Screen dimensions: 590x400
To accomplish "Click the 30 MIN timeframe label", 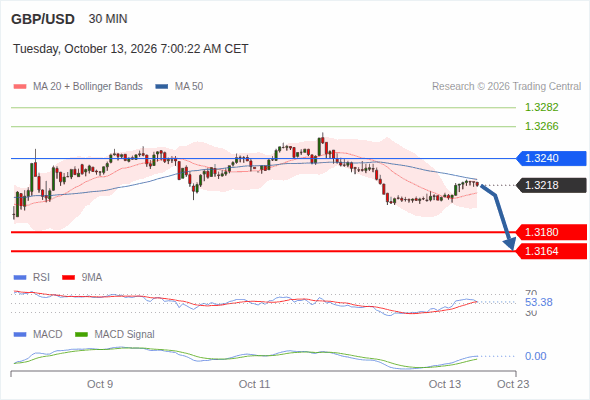I will point(108,19).
